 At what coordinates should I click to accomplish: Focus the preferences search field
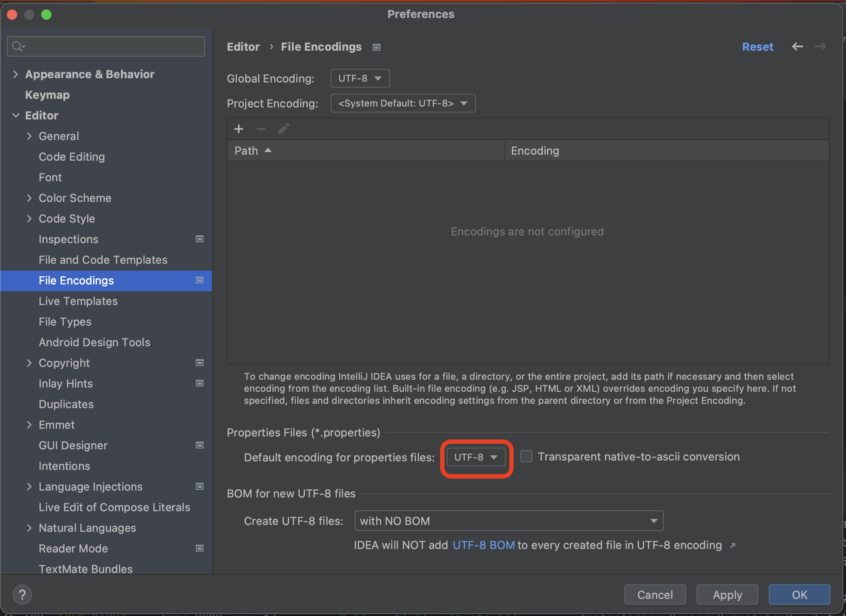(112, 46)
